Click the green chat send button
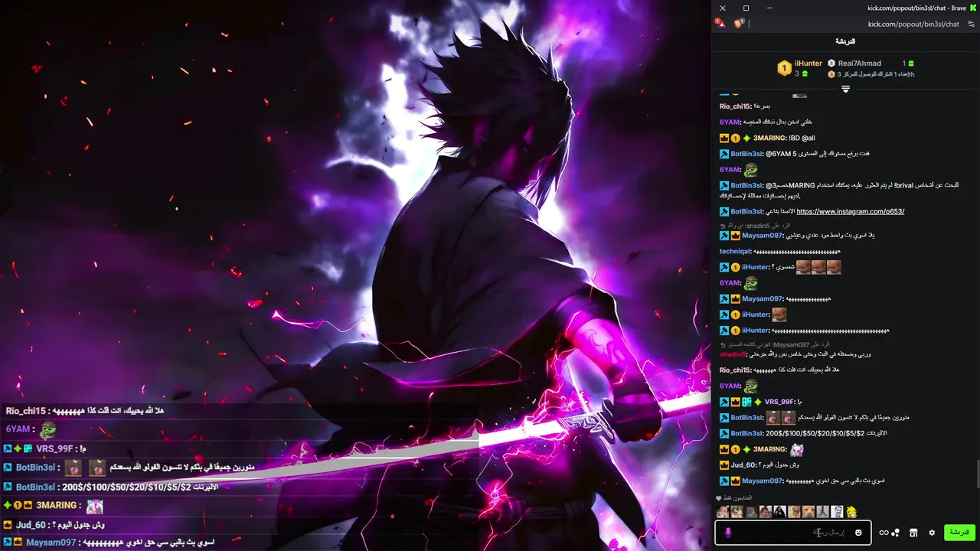The width and height of the screenshot is (980, 551). pos(959,533)
